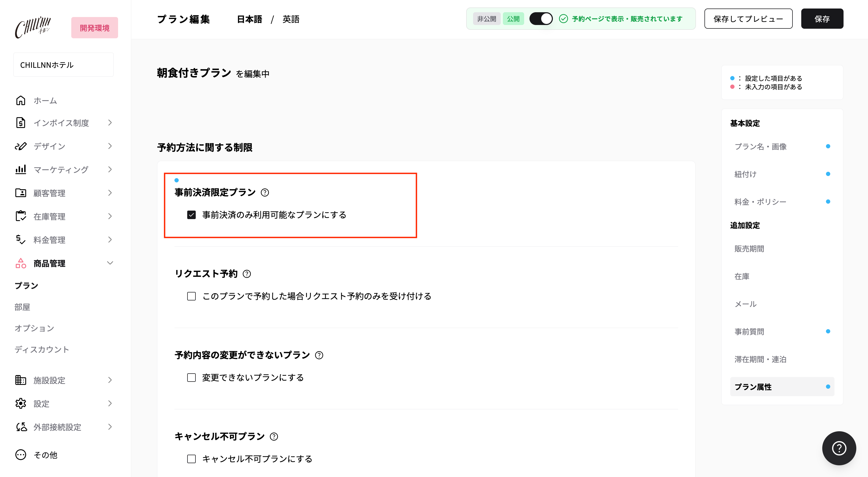Open help tooltip for 予約内容の変更ができないプラン
The image size is (868, 477).
click(x=319, y=355)
